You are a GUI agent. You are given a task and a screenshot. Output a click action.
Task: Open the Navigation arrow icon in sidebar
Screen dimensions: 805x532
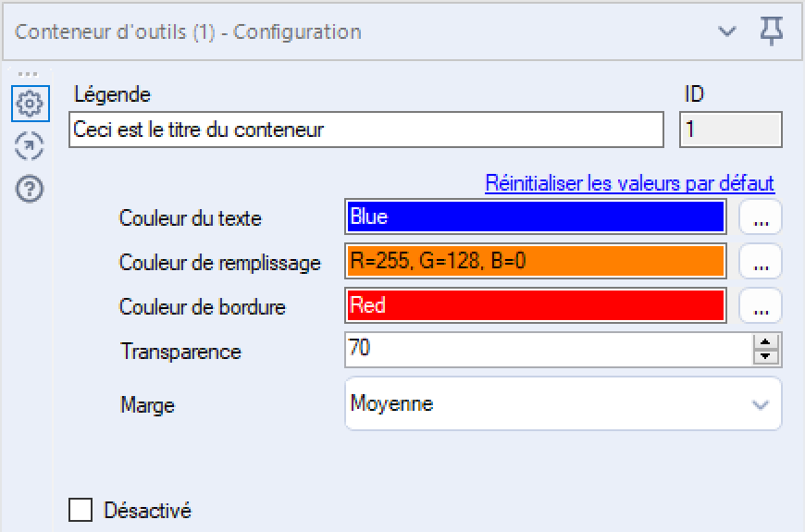coord(30,146)
